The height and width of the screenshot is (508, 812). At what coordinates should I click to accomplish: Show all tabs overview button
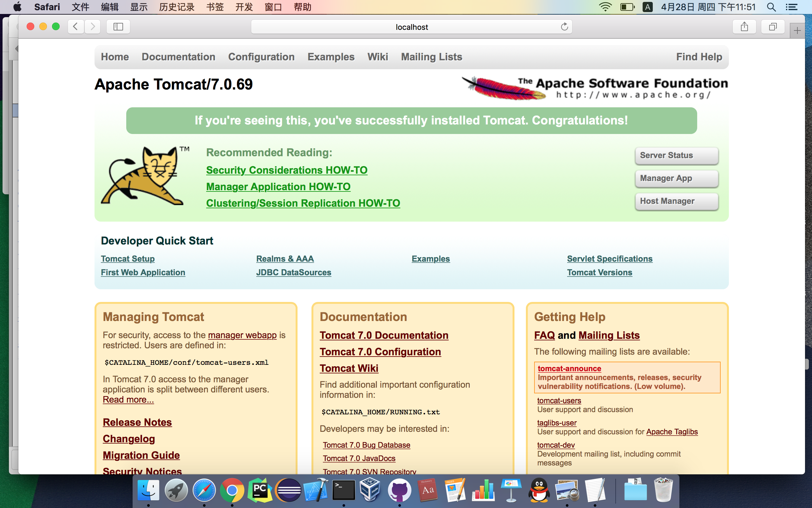(x=773, y=27)
